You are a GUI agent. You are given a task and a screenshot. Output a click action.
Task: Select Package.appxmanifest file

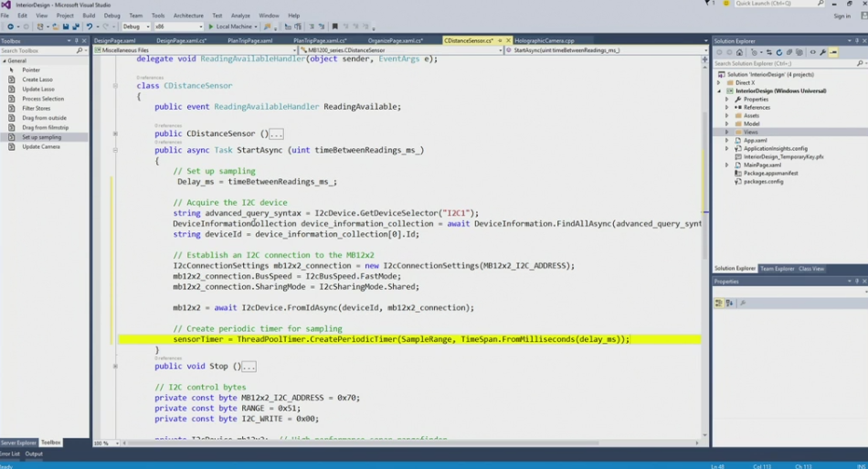pos(770,174)
